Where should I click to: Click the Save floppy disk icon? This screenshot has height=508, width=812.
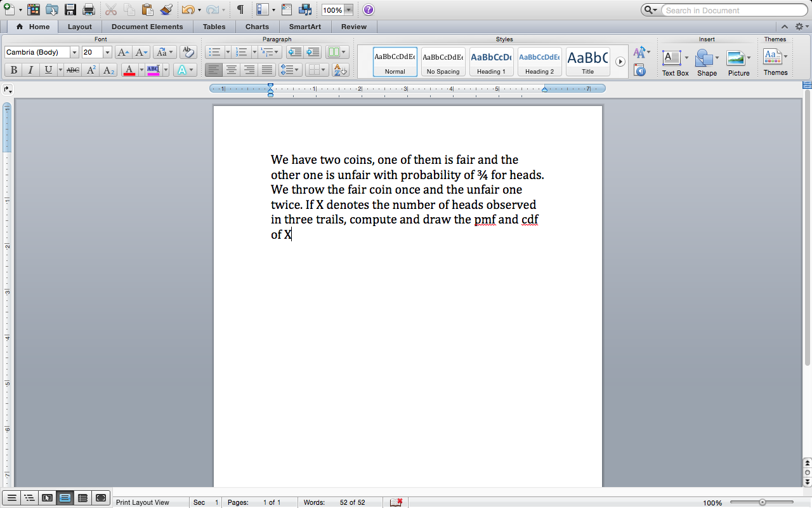tap(70, 10)
